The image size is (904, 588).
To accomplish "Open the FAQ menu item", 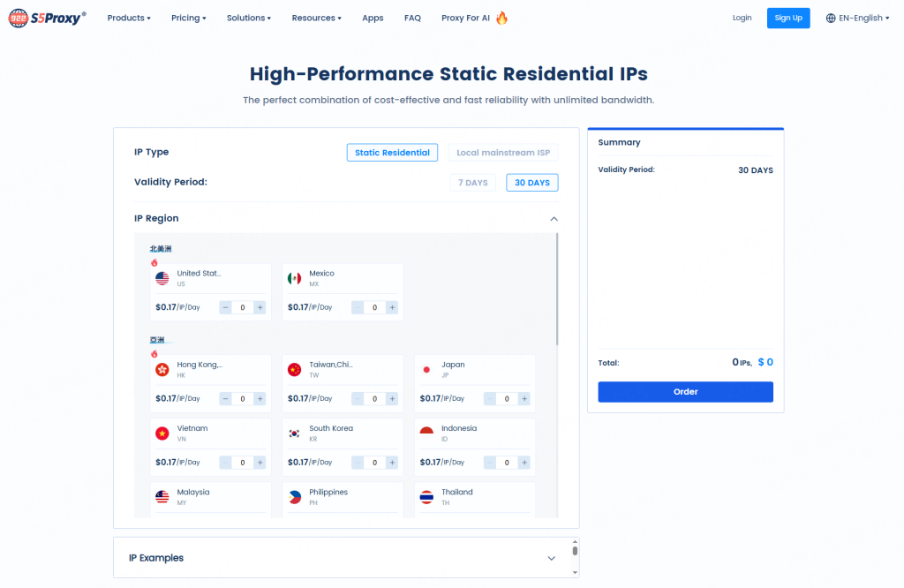I will (x=412, y=18).
